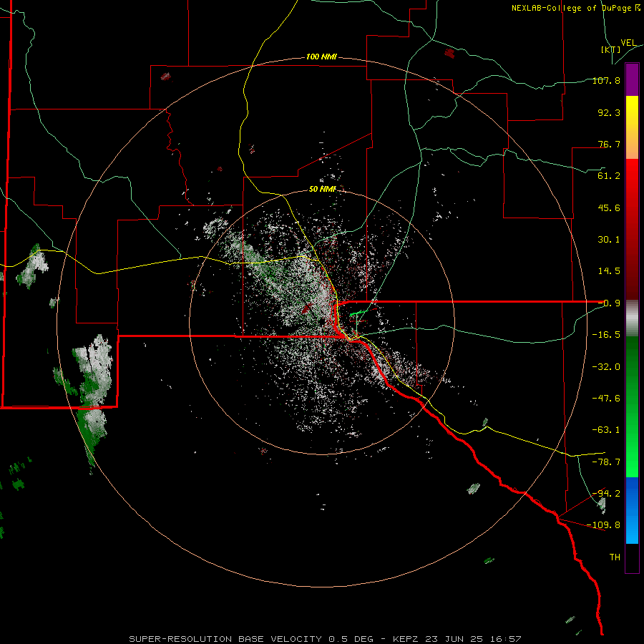Select the -47.6 scale value
Screen dimensions: 644x644
606,399
